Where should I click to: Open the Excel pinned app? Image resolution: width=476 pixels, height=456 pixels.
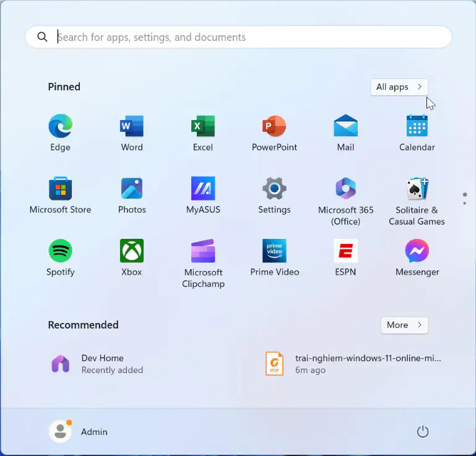click(203, 133)
